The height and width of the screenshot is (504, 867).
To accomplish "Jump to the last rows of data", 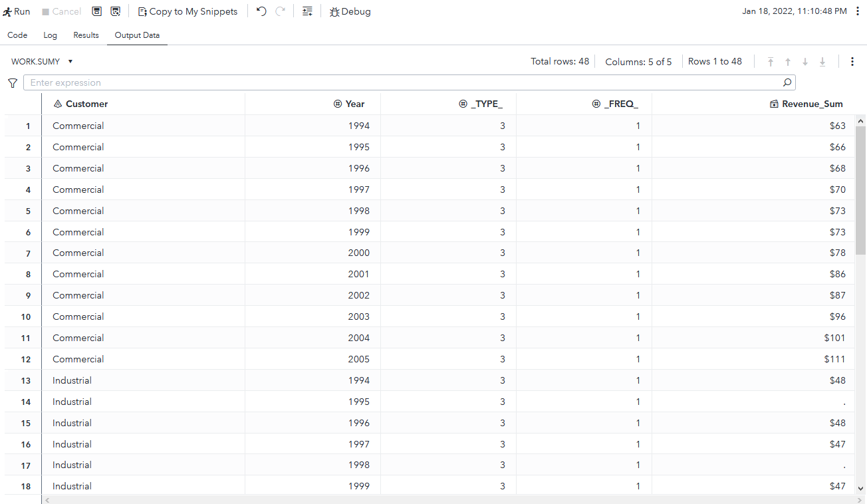I will point(822,61).
